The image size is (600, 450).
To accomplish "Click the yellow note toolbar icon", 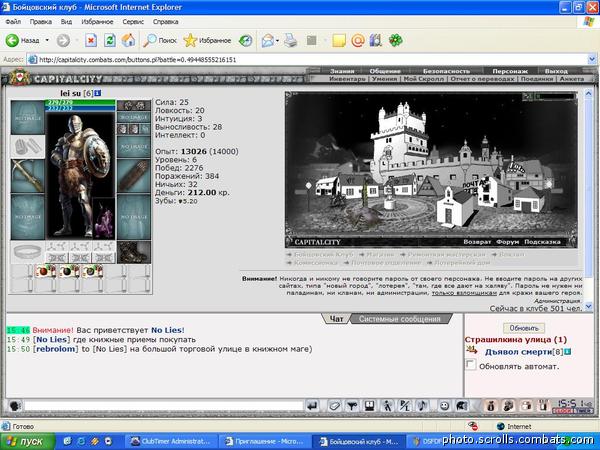I will click(339, 40).
